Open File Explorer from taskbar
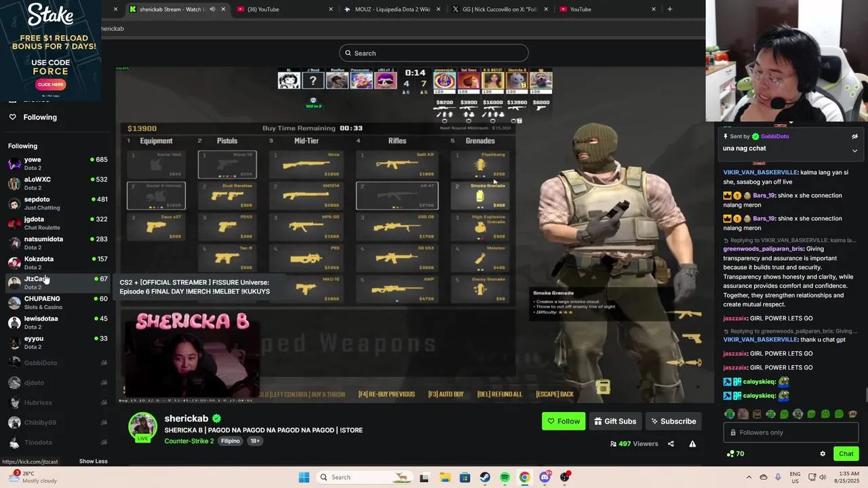 pyautogui.click(x=445, y=477)
